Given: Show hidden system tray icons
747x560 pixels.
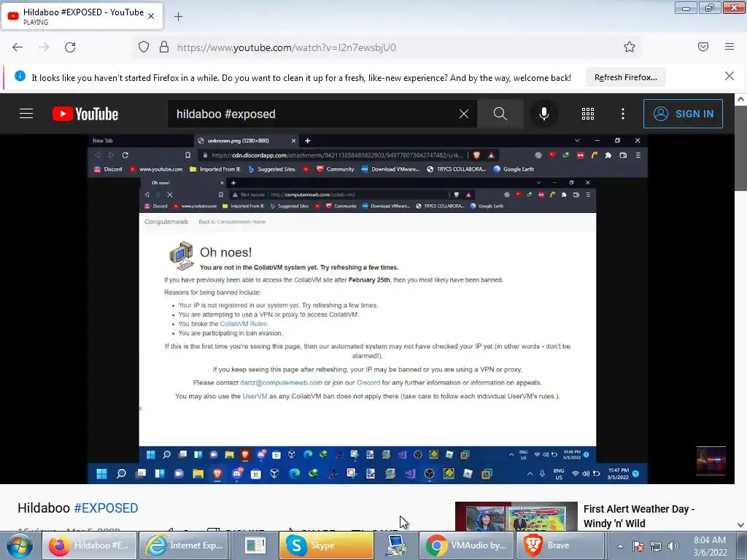Looking at the screenshot, I should click(620, 546).
